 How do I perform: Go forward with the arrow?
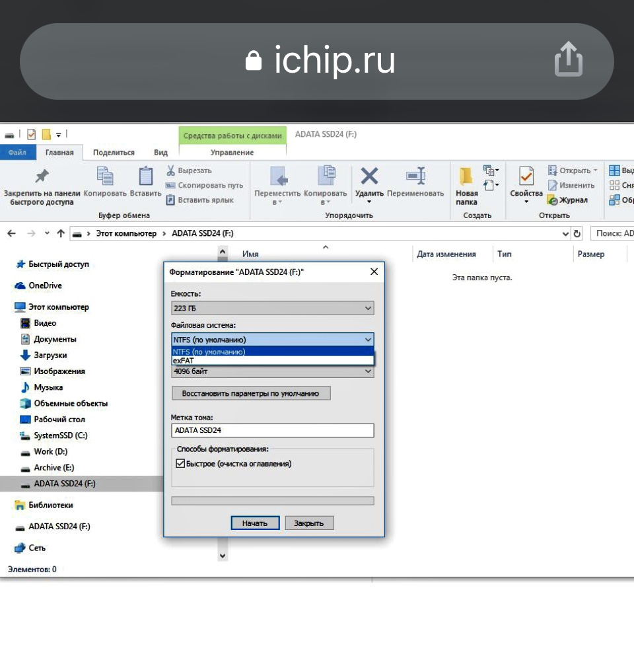31,233
